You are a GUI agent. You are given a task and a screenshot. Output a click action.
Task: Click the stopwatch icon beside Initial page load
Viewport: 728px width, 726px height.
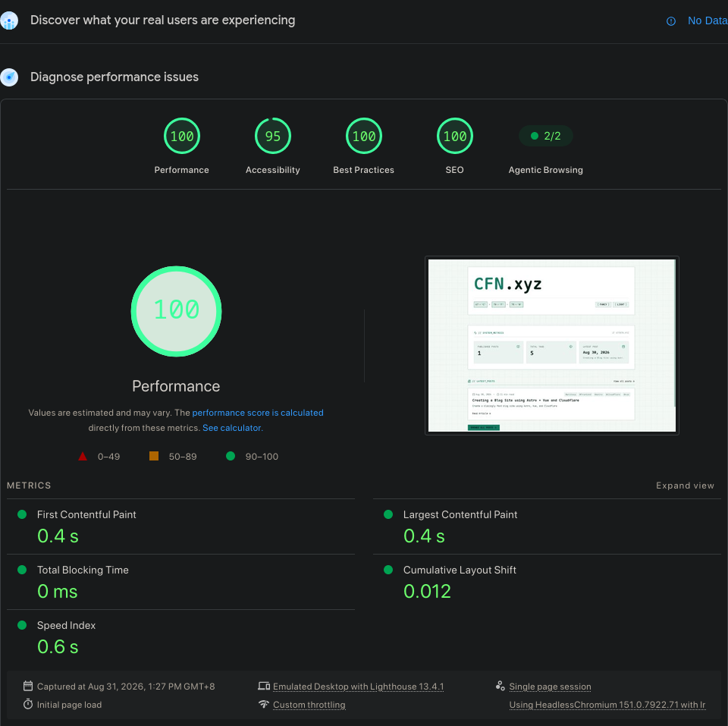click(x=28, y=704)
